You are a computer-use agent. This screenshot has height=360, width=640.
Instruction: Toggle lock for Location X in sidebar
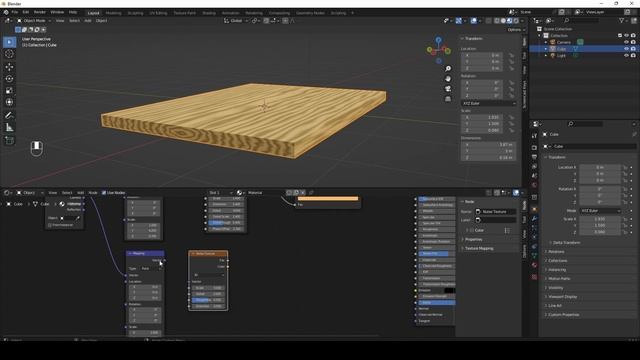tap(511, 55)
